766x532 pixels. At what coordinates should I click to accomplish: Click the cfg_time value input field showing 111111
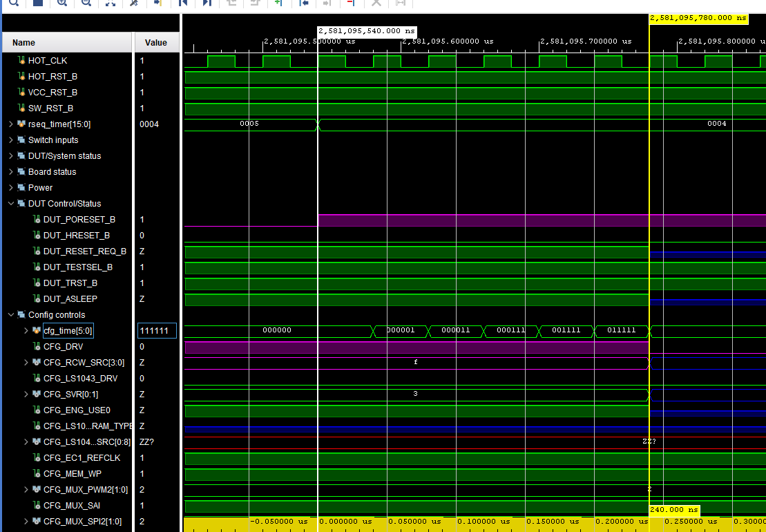[x=156, y=330]
